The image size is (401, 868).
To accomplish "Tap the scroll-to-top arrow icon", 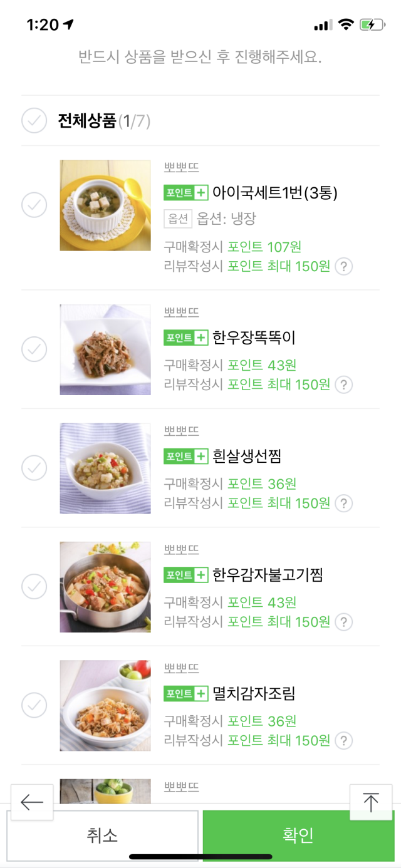I will pyautogui.click(x=371, y=802).
